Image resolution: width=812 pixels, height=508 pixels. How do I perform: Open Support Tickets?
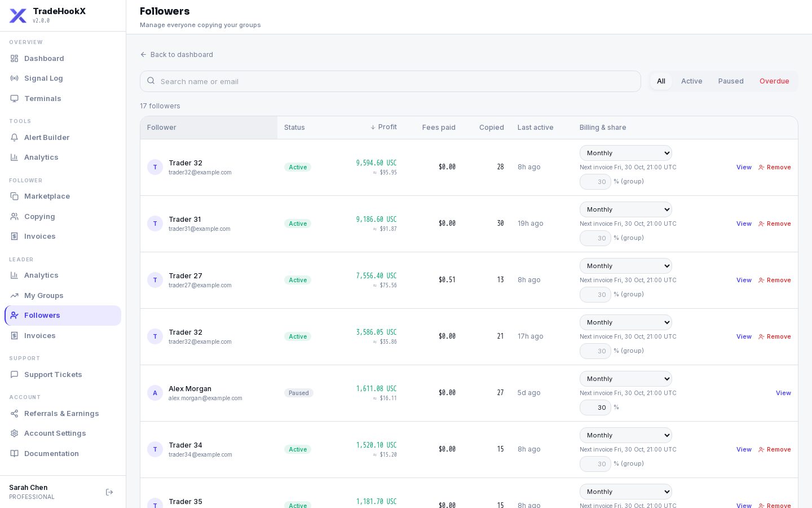[63, 374]
